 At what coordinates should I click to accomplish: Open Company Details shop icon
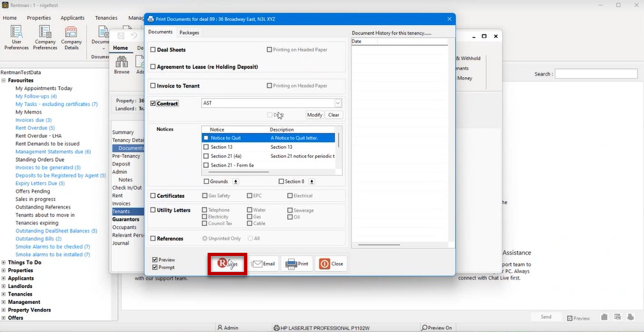pyautogui.click(x=71, y=38)
